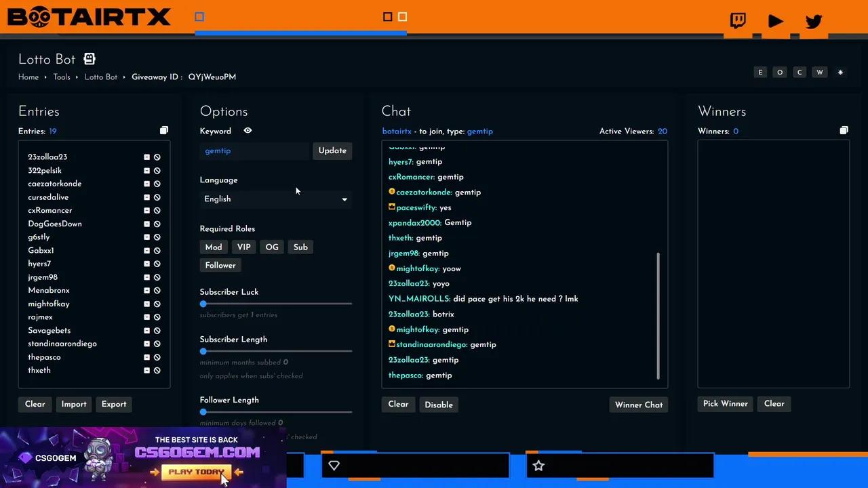Toggle the W panel button
The image size is (868, 488).
point(820,73)
